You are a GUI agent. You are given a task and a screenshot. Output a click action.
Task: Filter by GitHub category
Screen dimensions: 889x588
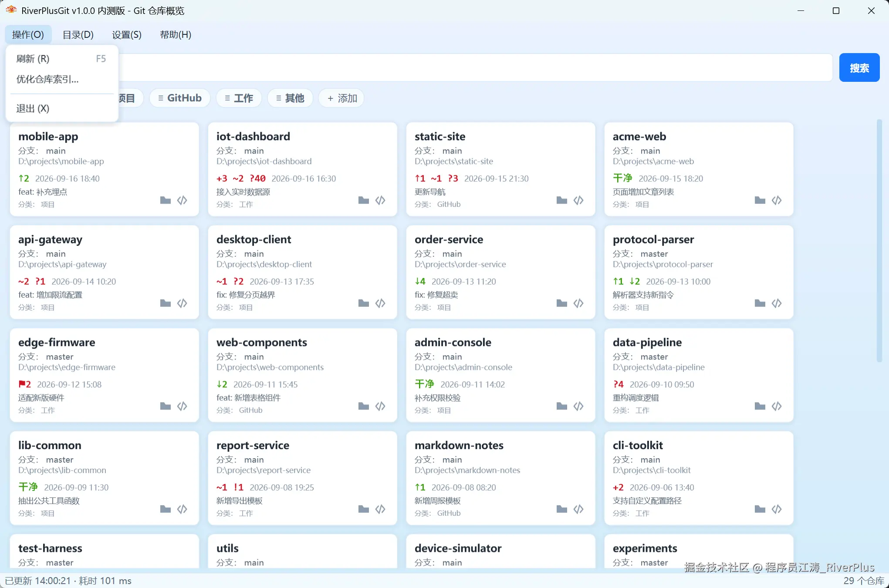[x=179, y=98]
